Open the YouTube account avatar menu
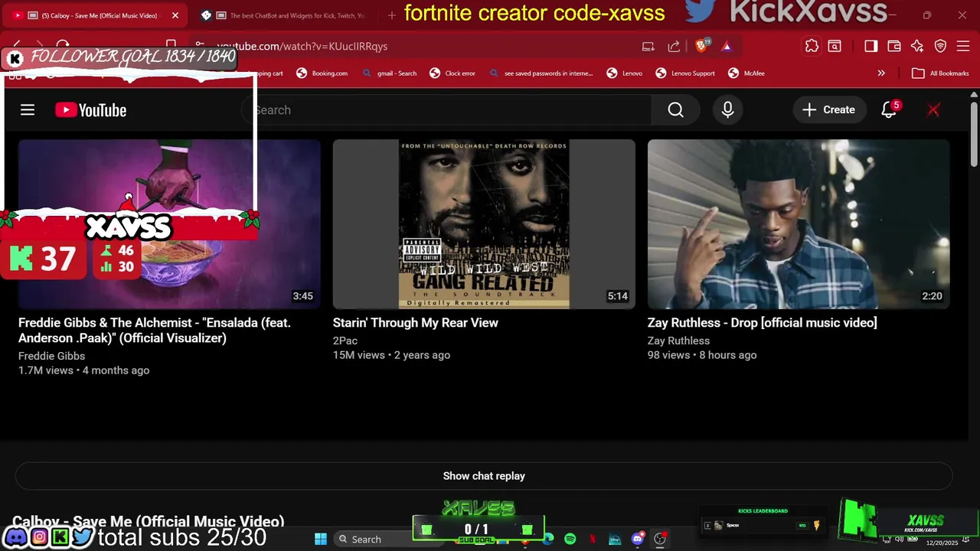The width and height of the screenshot is (980, 551). point(933,110)
